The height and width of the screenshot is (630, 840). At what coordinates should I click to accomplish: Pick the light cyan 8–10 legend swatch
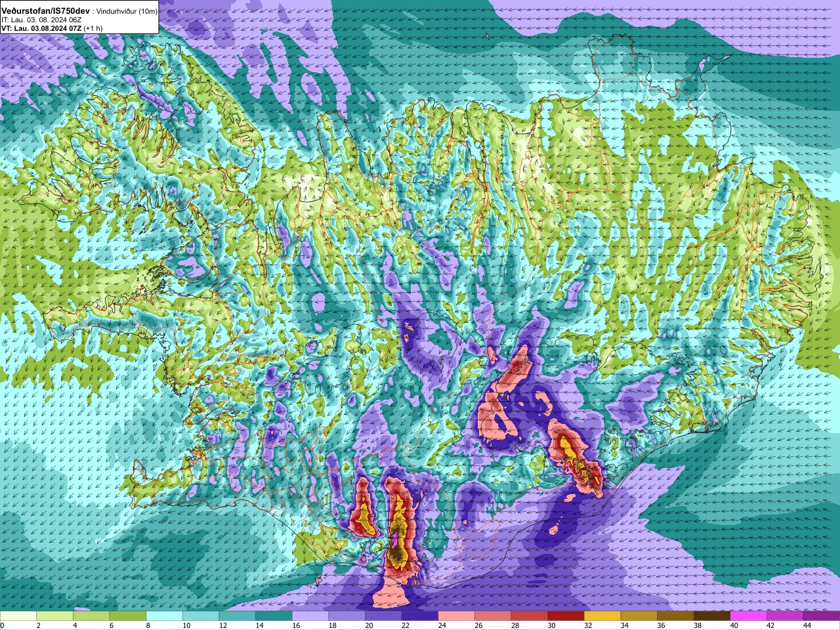pos(164,616)
